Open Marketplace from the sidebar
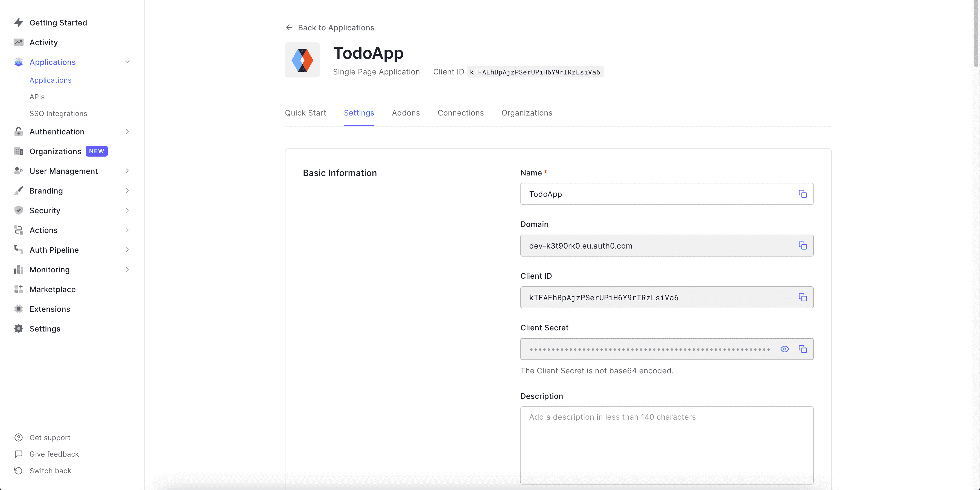980x490 pixels. tap(52, 289)
